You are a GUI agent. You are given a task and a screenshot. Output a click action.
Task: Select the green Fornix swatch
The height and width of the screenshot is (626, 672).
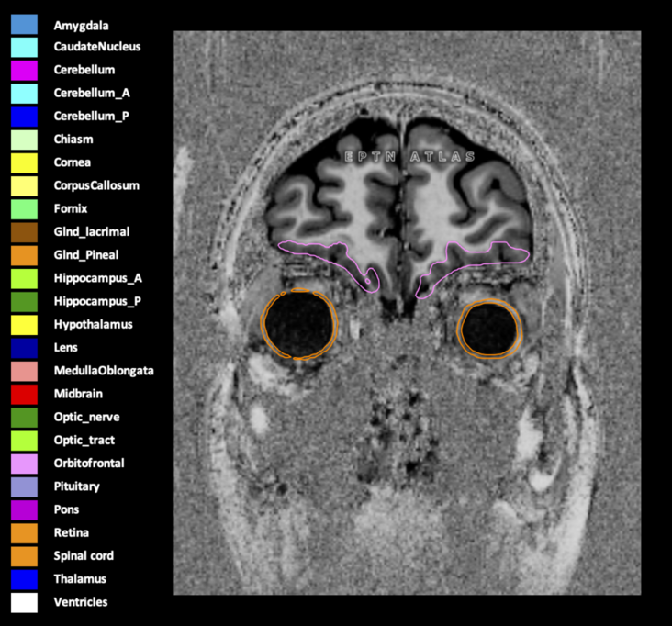tap(24, 209)
